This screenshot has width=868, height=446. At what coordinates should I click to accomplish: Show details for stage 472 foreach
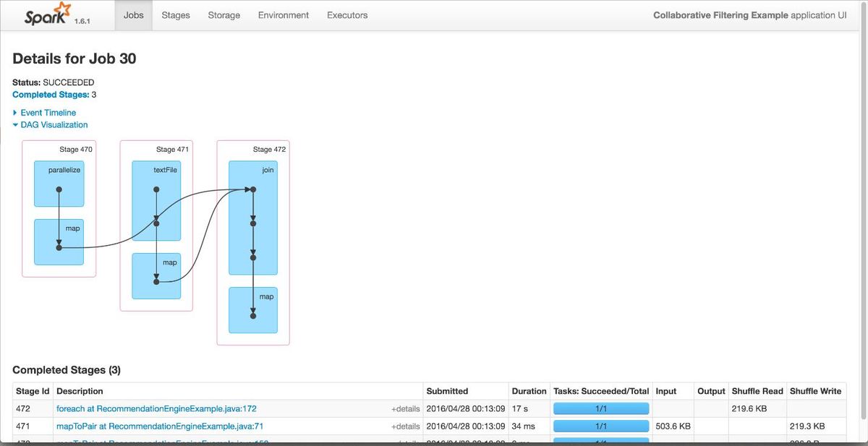tap(407, 408)
